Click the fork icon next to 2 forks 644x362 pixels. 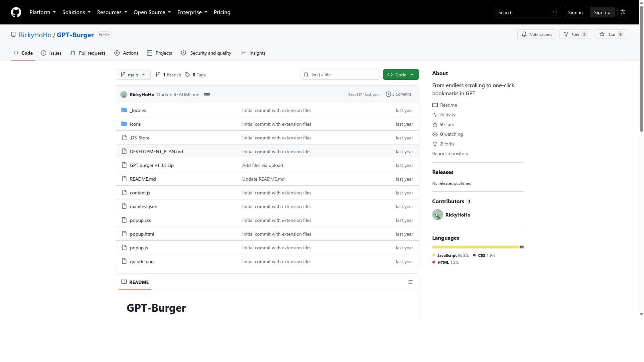click(x=435, y=144)
